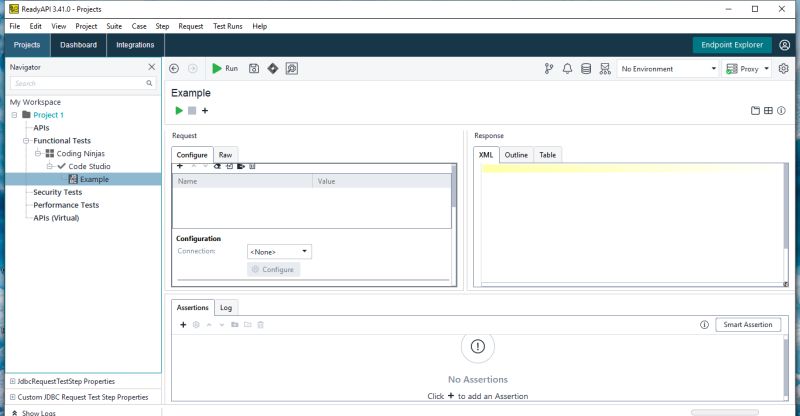Image resolution: width=800 pixels, height=416 pixels.
Task: Open the Log tab
Action: tap(226, 307)
